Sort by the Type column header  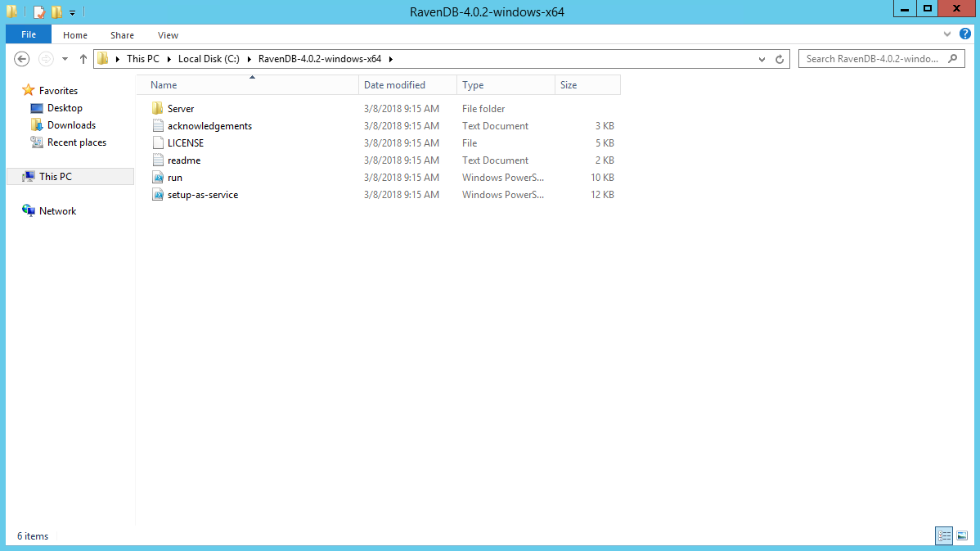(506, 85)
